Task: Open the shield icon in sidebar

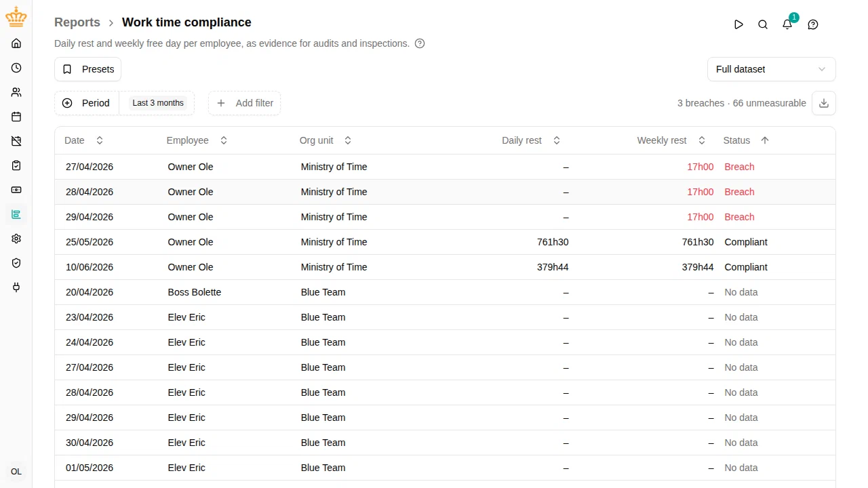Action: (x=16, y=263)
